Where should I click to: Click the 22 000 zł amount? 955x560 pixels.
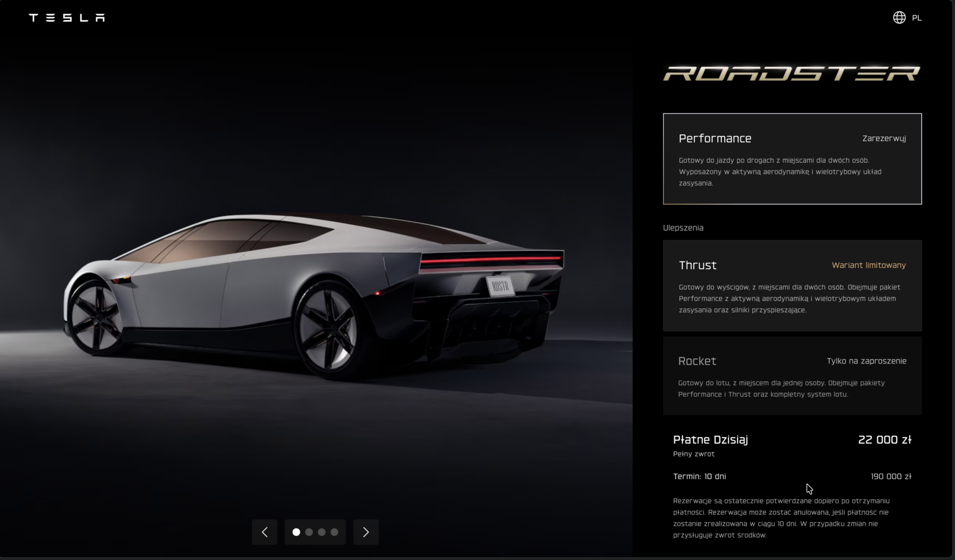(x=885, y=440)
